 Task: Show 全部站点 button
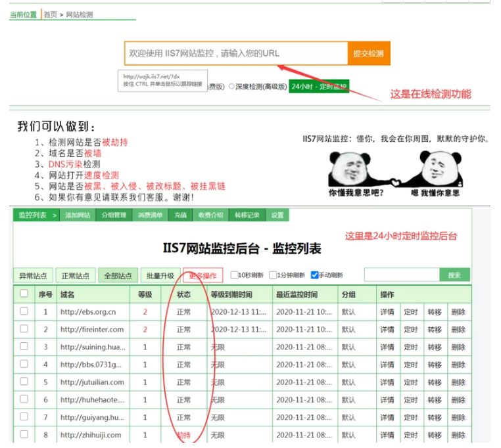point(118,275)
